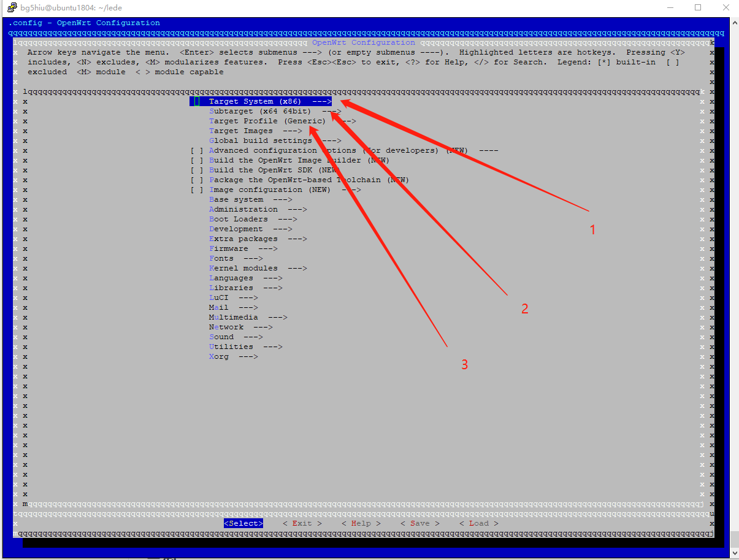The width and height of the screenshot is (739, 560).
Task: Click the < Load > button
Action: [x=479, y=524]
